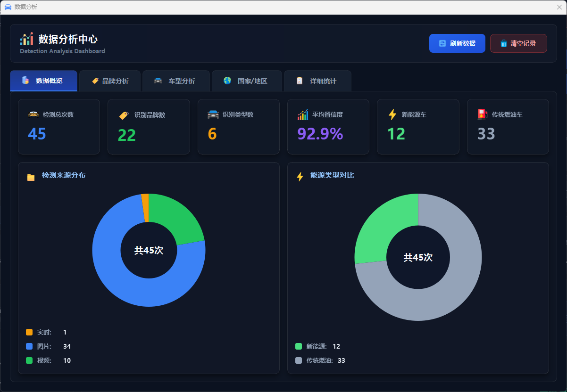This screenshot has height=392, width=567.
Task: Click the folder icon beside 检测来源分布
Action: tap(31, 177)
